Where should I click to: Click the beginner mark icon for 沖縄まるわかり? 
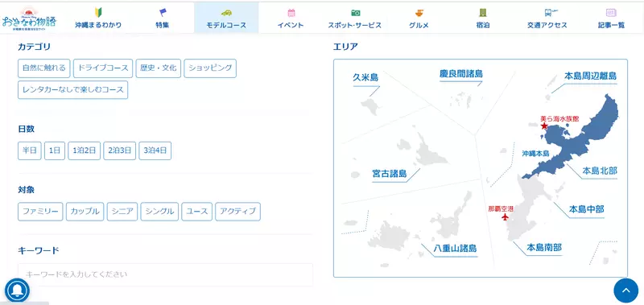point(98,13)
